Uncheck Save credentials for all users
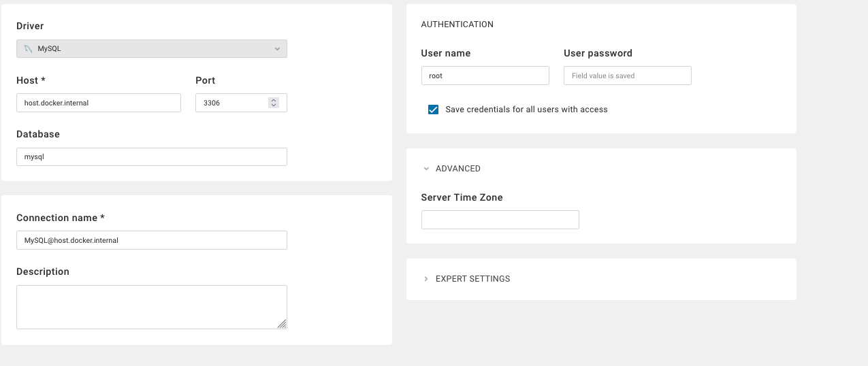 click(433, 110)
